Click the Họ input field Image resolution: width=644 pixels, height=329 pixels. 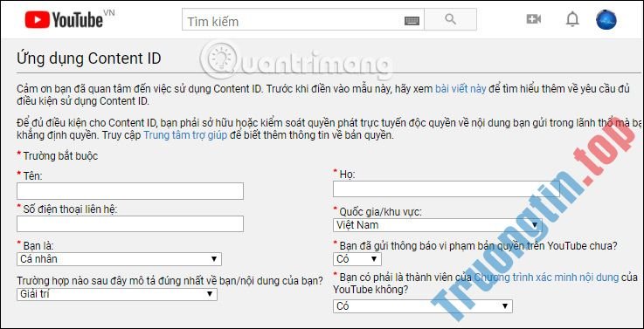(447, 188)
